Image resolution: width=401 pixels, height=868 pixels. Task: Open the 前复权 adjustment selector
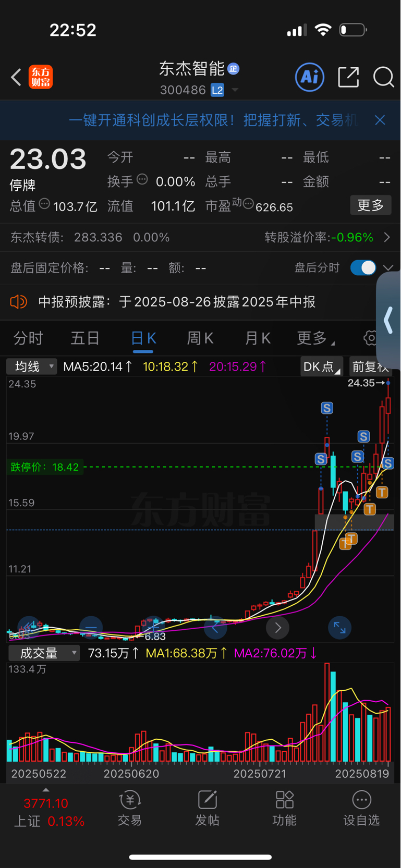[370, 366]
